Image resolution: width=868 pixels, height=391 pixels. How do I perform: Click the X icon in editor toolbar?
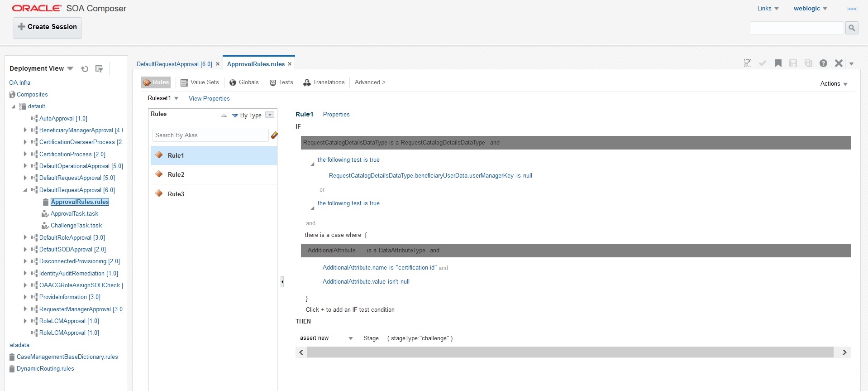[839, 63]
